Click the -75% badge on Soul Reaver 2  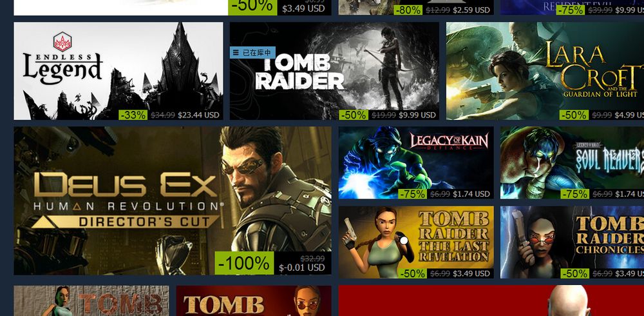point(574,194)
